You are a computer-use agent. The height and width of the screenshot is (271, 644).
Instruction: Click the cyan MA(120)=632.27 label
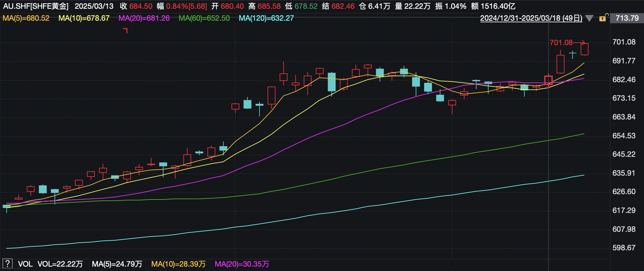coord(266,18)
